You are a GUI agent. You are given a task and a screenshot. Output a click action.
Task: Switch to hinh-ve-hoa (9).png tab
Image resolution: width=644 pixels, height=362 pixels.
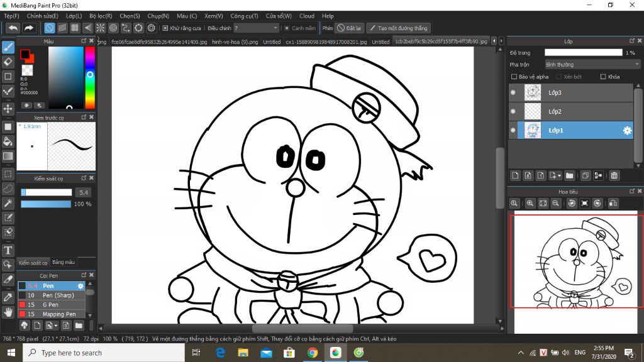click(235, 42)
